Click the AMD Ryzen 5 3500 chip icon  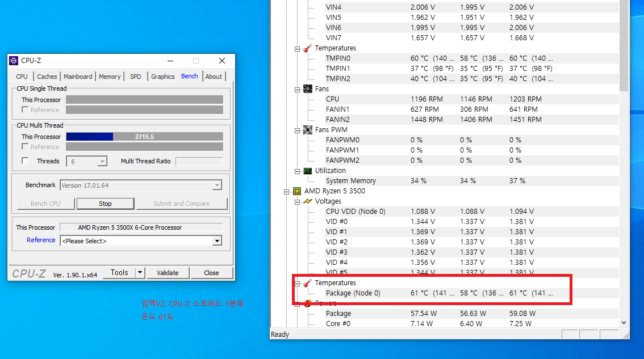click(297, 191)
